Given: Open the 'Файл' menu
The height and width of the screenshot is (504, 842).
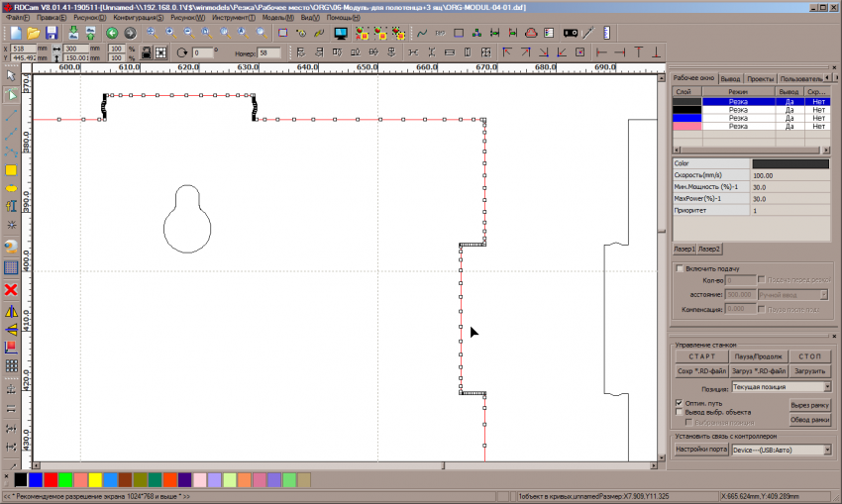Looking at the screenshot, I should 20,18.
